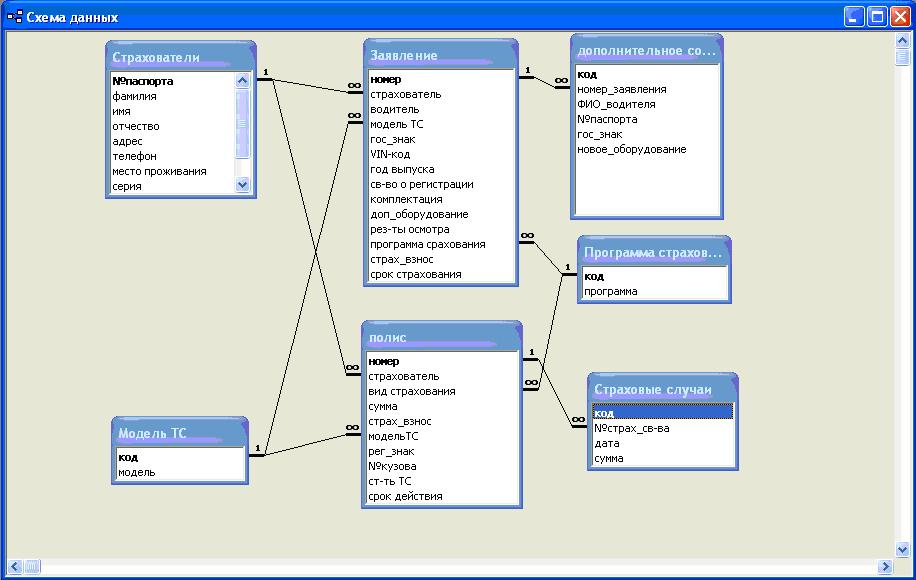Select the полис table header
Screen dimensions: 916x580
(x=442, y=338)
